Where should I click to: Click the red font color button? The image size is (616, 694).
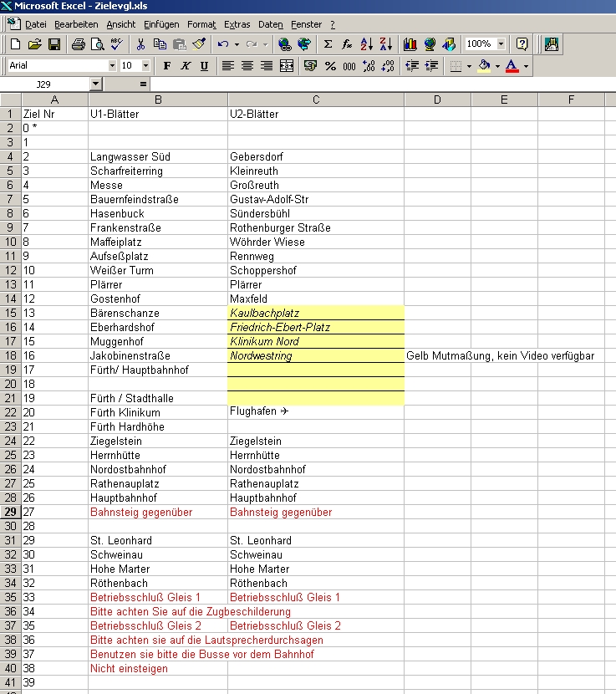pyautogui.click(x=512, y=66)
